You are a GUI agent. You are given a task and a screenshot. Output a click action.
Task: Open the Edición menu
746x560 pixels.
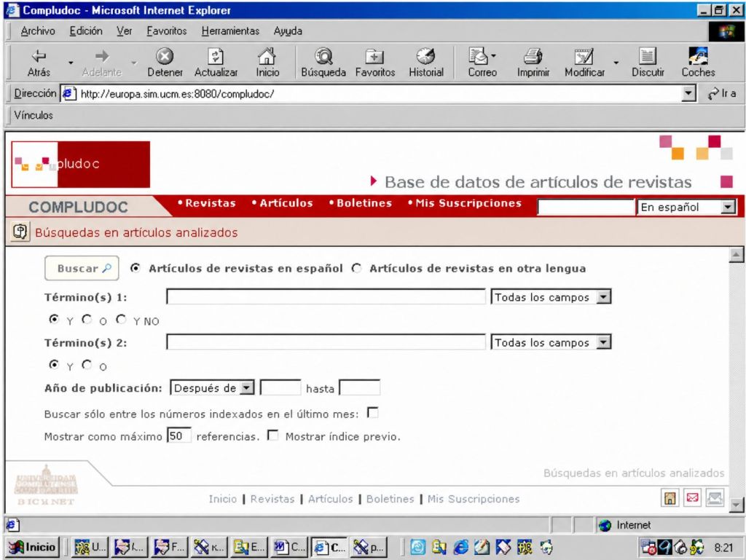coord(86,31)
